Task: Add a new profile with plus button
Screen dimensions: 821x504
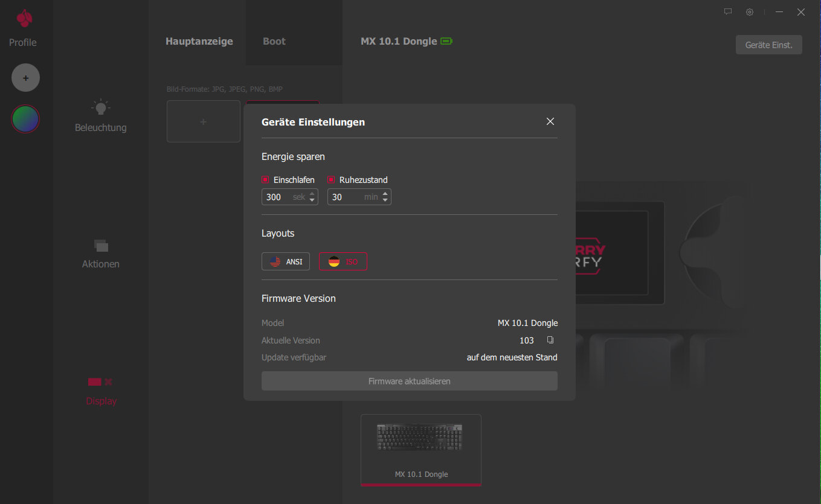Action: [25, 78]
